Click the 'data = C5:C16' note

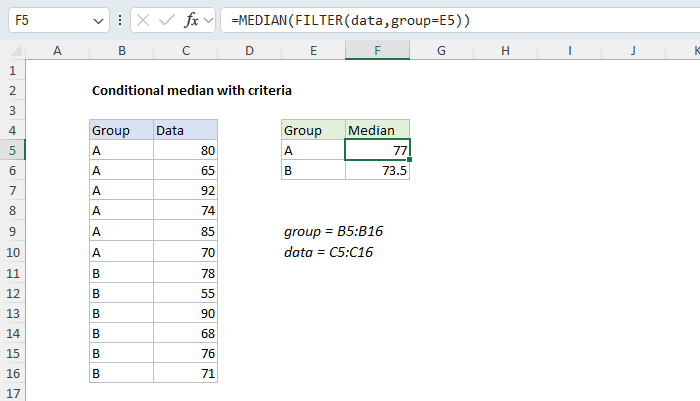(x=329, y=252)
